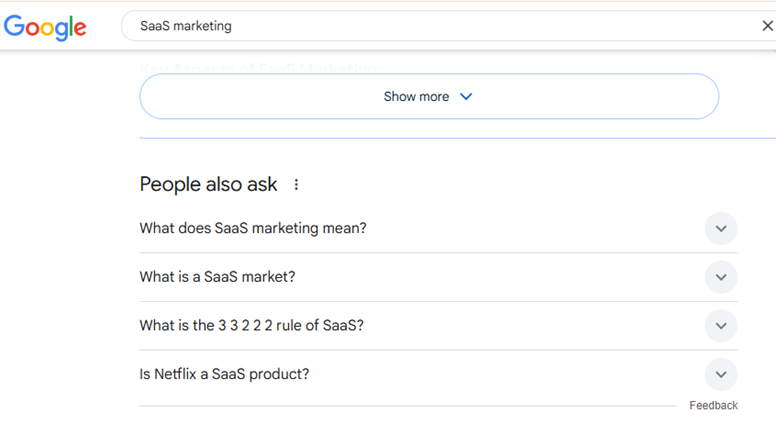Expand the 'Is Netflix a SaaS product?' chevron
Screen dimensions: 776x446
point(721,374)
